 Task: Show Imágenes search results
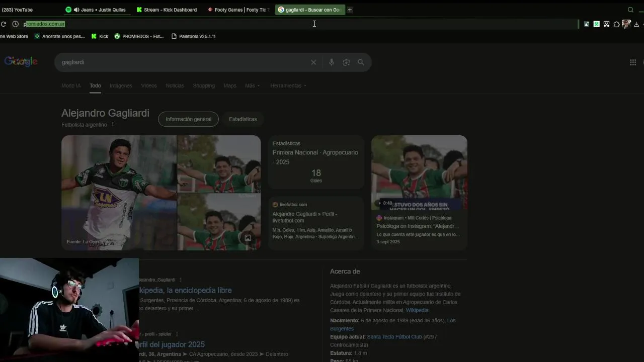[121, 85]
